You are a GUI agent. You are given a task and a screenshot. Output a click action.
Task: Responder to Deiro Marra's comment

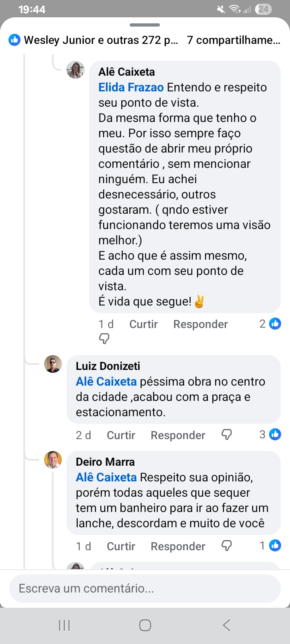pyautogui.click(x=178, y=546)
